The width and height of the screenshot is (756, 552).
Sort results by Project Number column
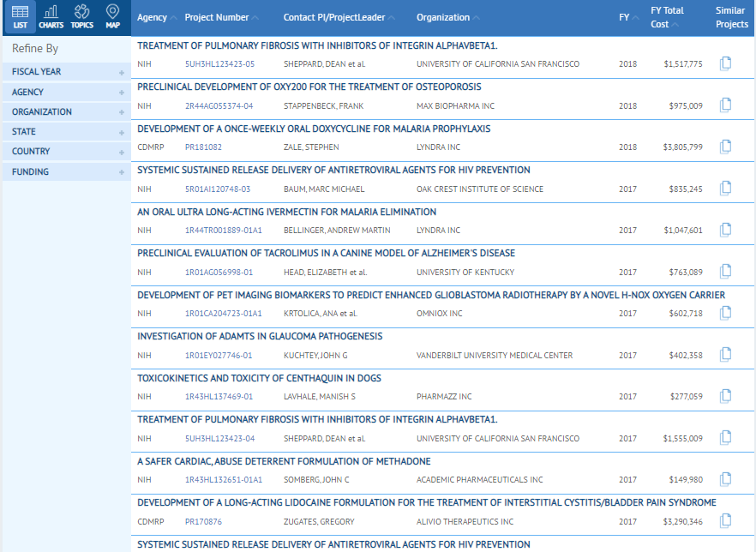221,17
